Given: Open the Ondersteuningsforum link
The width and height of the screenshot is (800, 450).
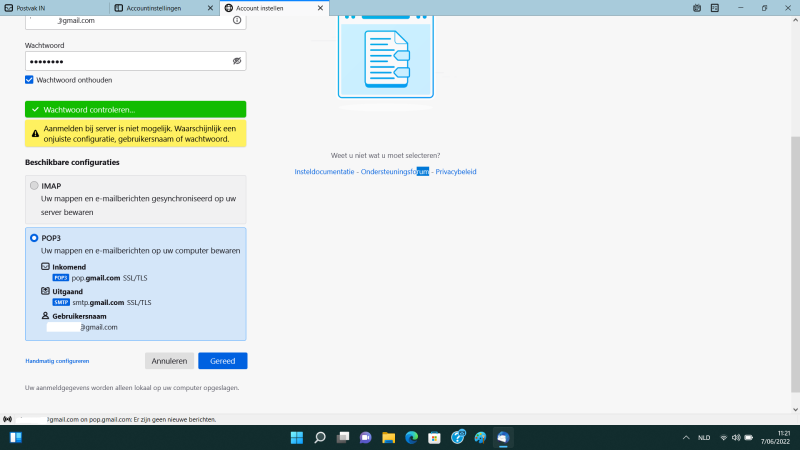Looking at the screenshot, I should pos(395,171).
